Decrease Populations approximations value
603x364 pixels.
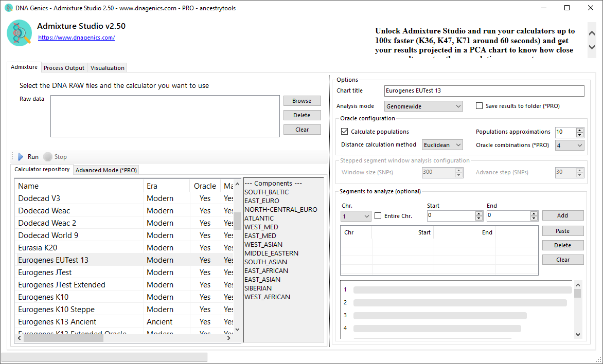click(579, 135)
